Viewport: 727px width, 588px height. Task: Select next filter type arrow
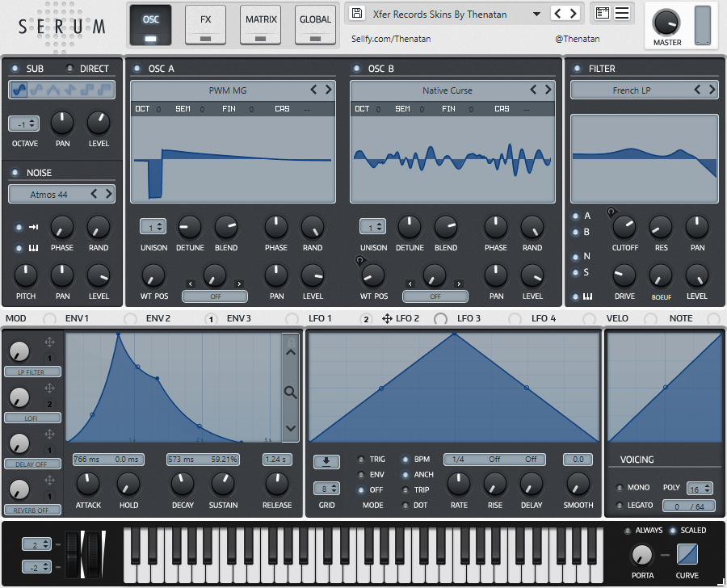click(x=712, y=90)
